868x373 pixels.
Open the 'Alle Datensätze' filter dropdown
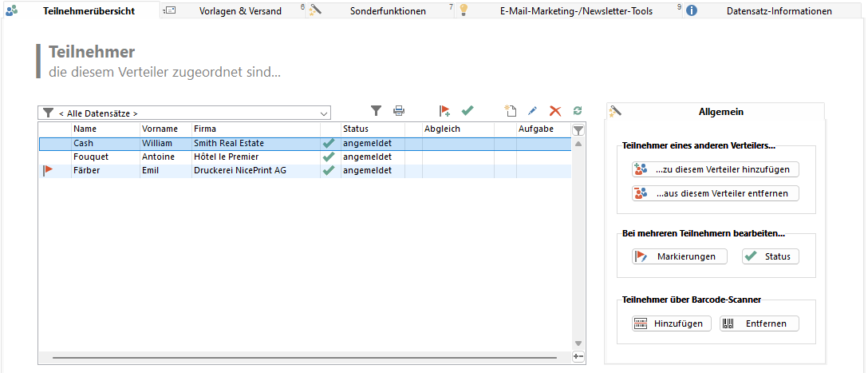tap(324, 113)
